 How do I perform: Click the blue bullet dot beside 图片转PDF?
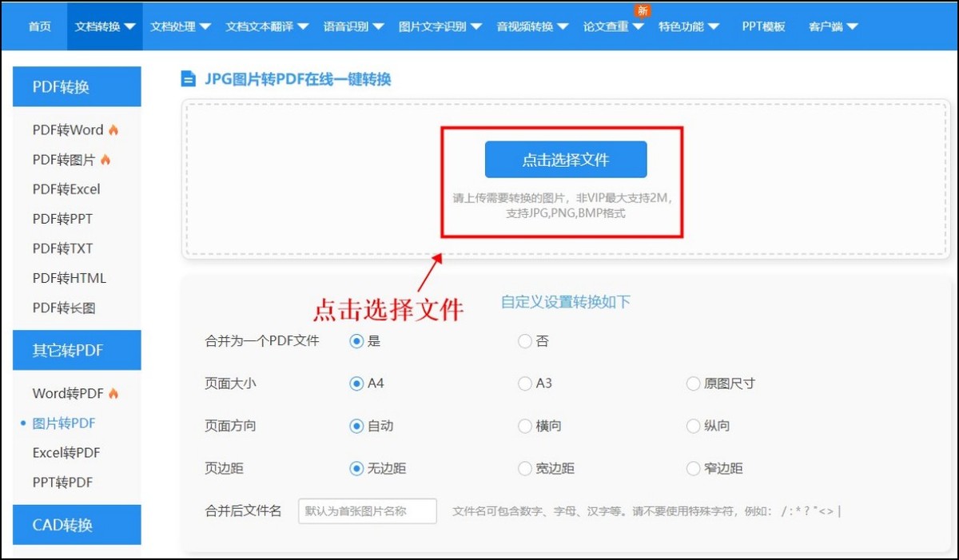click(21, 423)
